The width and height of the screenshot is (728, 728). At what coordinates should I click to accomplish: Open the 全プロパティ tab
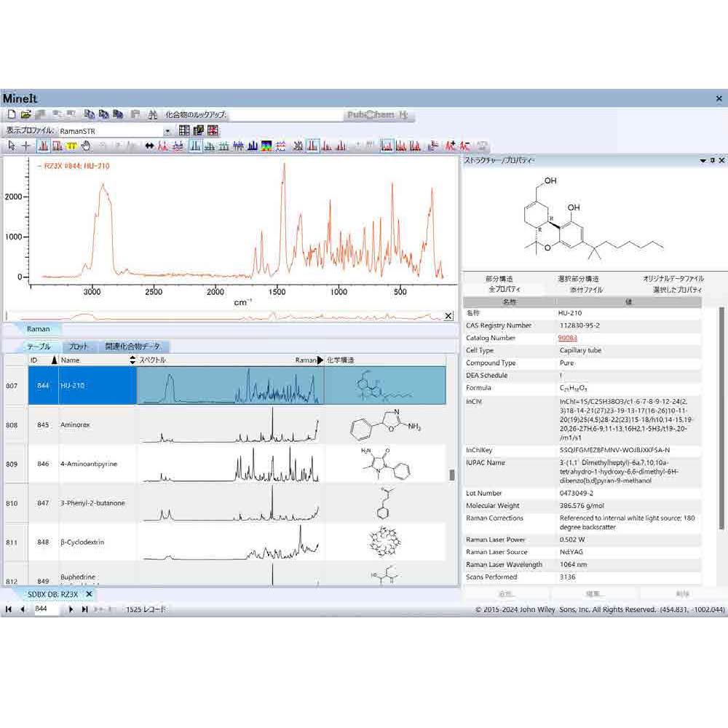pos(505,289)
